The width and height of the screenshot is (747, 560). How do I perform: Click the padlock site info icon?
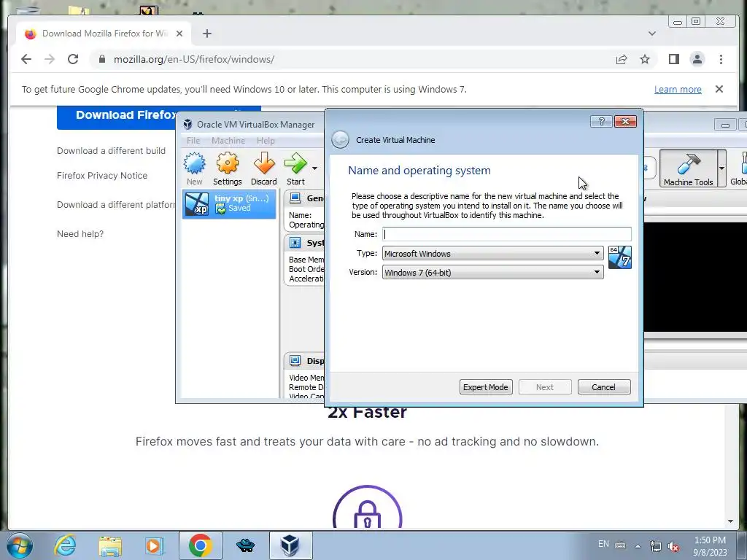[101, 59]
